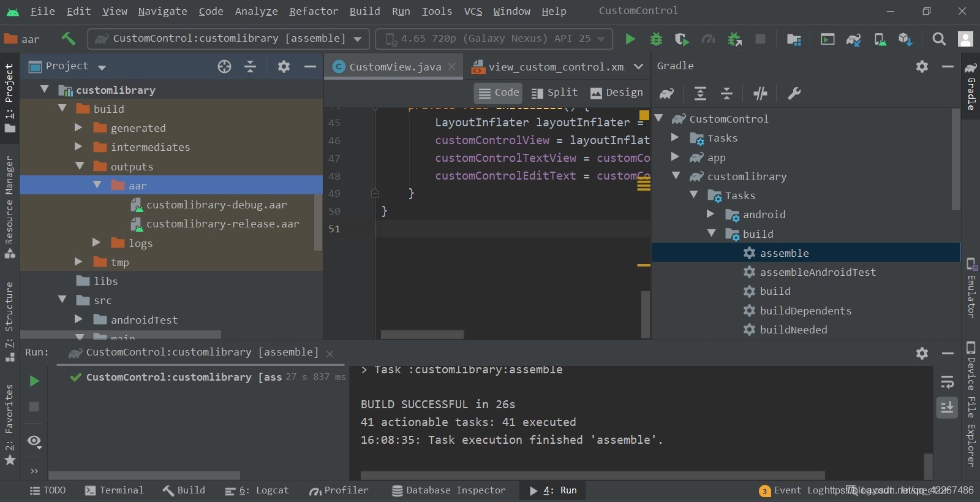
Task: Rerun the assemble task in Run panel
Action: tap(34, 381)
